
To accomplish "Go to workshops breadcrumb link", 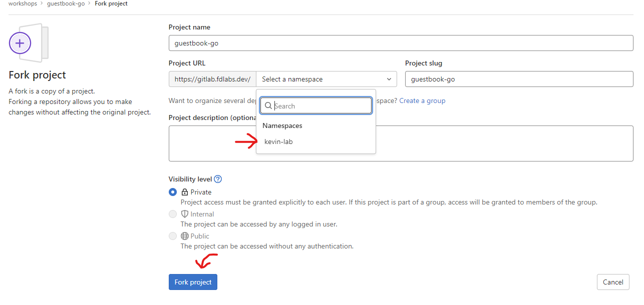I will click(23, 3).
